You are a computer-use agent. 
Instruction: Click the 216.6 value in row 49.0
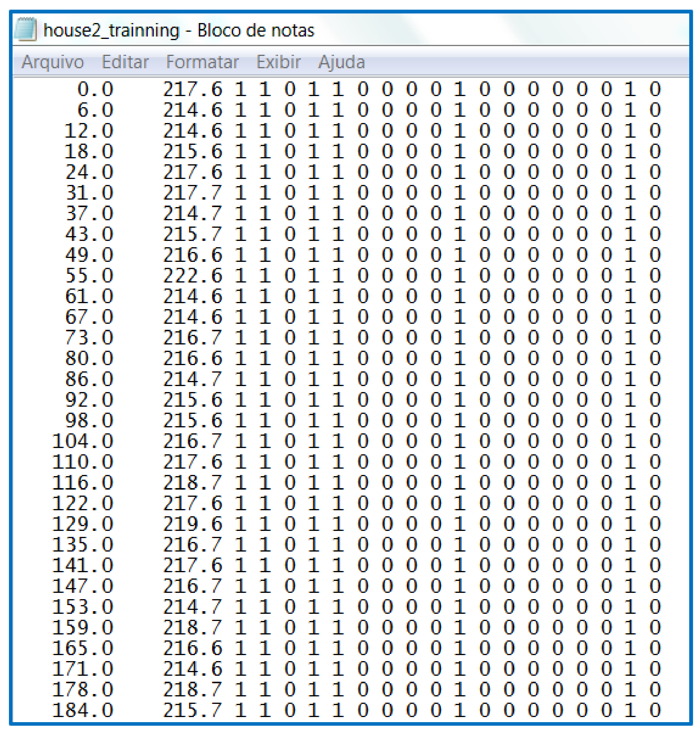click(193, 255)
